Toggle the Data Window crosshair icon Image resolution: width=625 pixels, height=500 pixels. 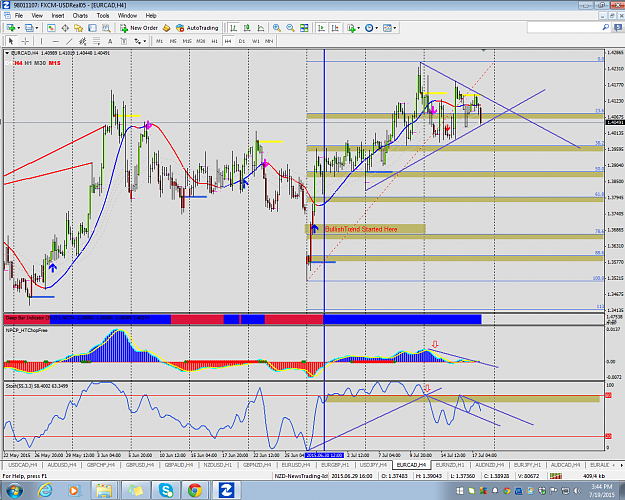[65, 28]
